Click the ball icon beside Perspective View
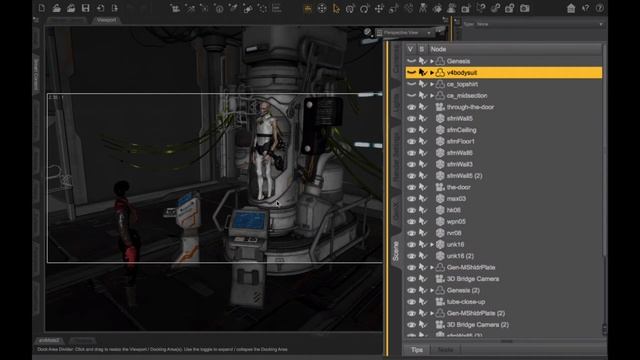The height and width of the screenshot is (360, 640). (367, 32)
